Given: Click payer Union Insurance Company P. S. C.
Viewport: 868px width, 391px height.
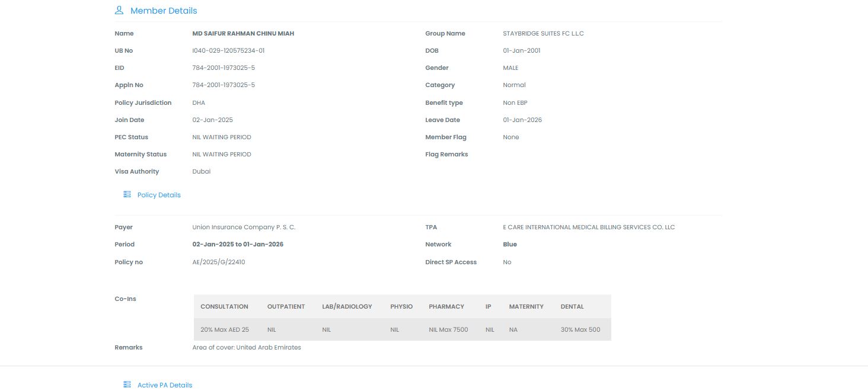Looking at the screenshot, I should [244, 227].
